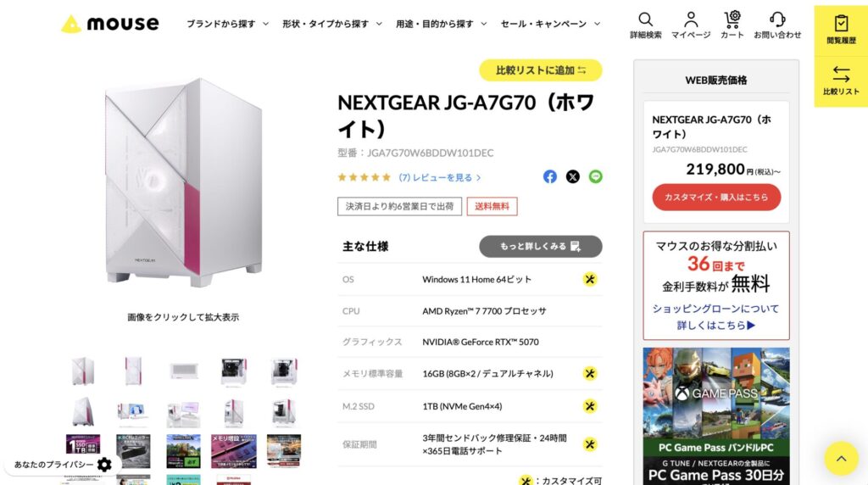Expand the ブランドから探す menu
This screenshot has height=485, width=868.
[x=227, y=24]
